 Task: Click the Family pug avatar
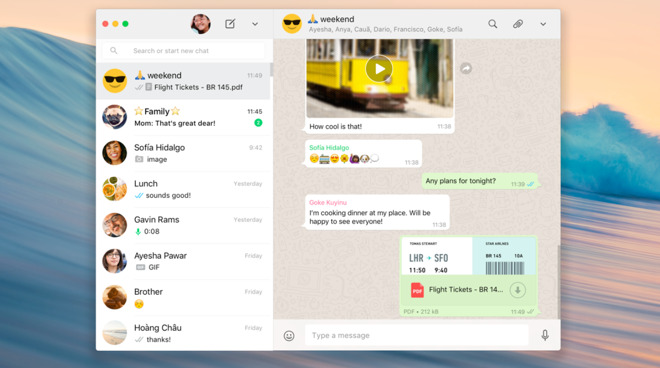coord(114,117)
